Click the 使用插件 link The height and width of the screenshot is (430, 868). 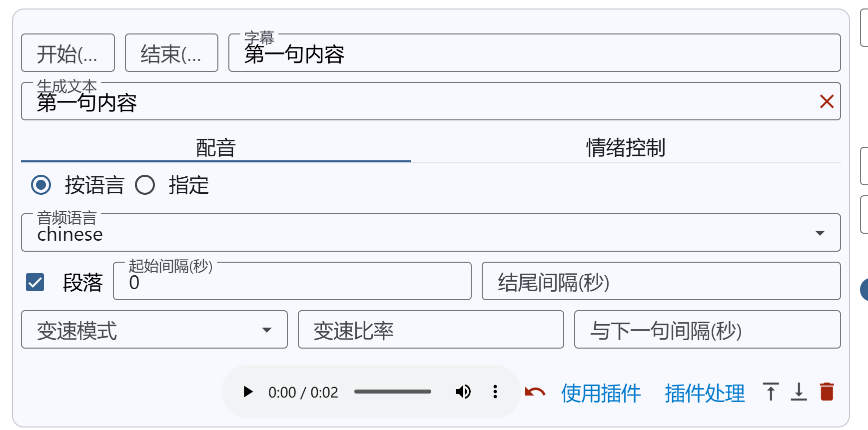click(601, 393)
